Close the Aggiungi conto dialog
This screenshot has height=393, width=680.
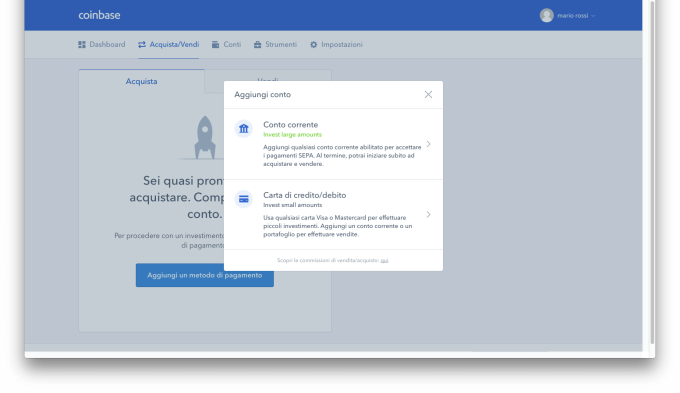point(428,95)
